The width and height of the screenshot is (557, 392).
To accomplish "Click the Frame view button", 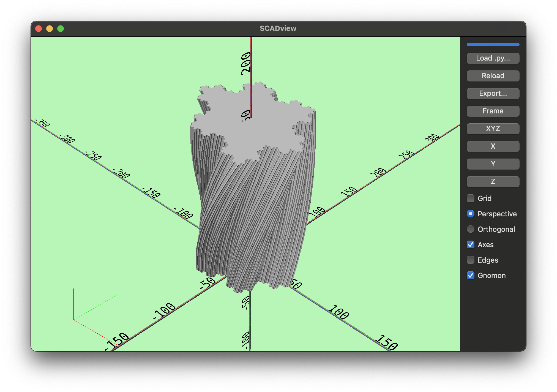I will click(493, 111).
